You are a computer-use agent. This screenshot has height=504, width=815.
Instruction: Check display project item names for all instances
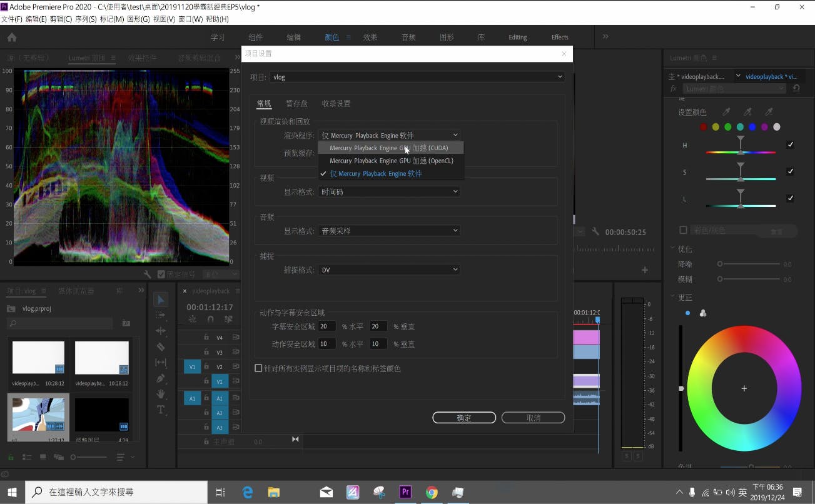click(258, 368)
